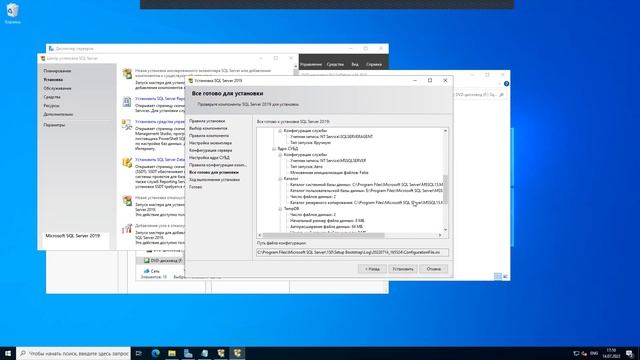Click the management tools install icon
640x360 pixels.
127,124
